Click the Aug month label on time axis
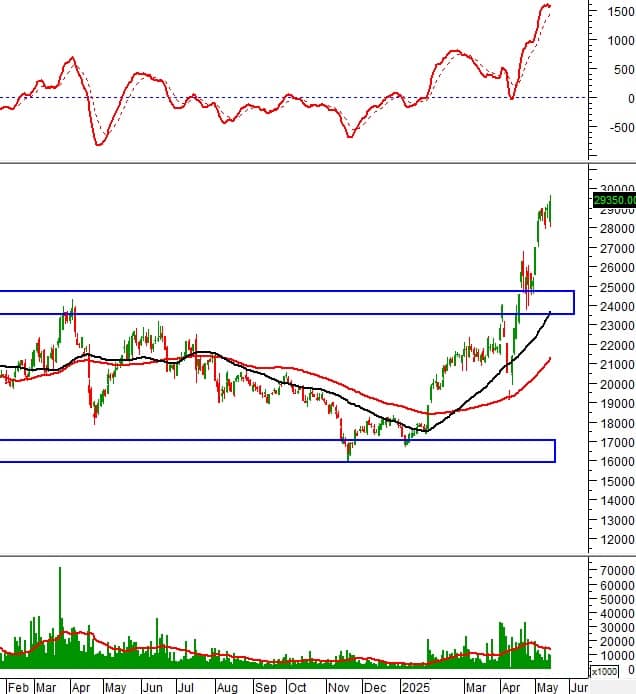The height and width of the screenshot is (694, 636). coord(227,687)
